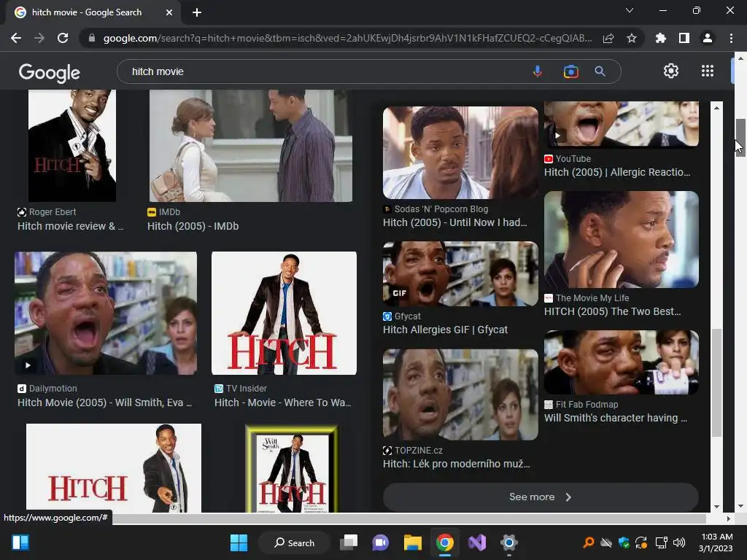Click the main page scrollbar thumb
747x560 pixels.
[x=740, y=138]
